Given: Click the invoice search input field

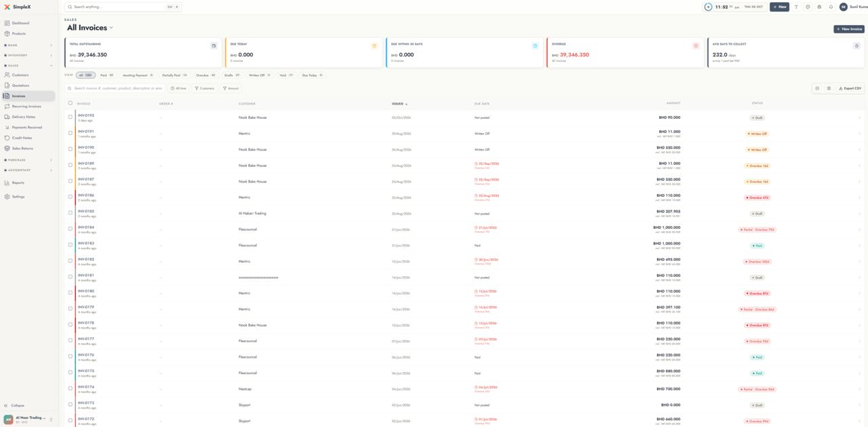Looking at the screenshot, I should (x=115, y=88).
